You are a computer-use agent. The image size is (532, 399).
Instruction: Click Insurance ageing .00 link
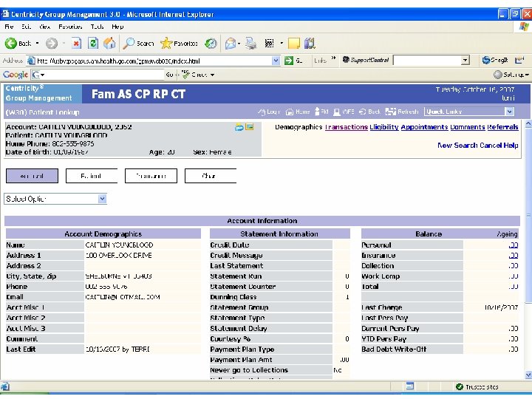tap(514, 255)
